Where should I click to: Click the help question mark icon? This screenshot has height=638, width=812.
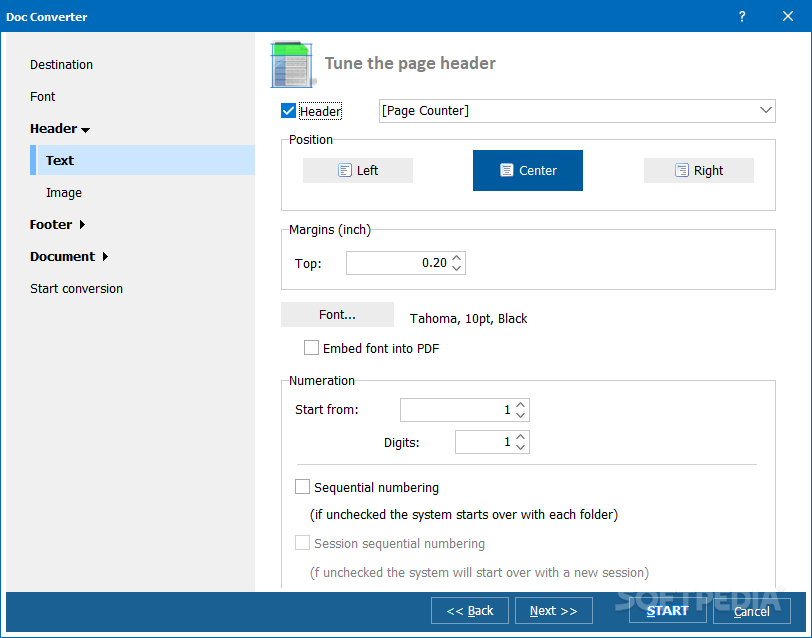click(742, 17)
